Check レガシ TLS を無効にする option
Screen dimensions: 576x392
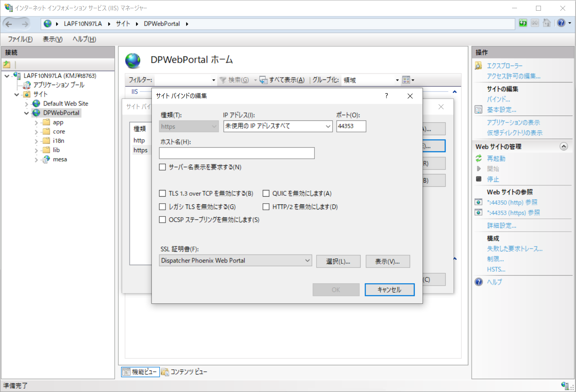[163, 207]
